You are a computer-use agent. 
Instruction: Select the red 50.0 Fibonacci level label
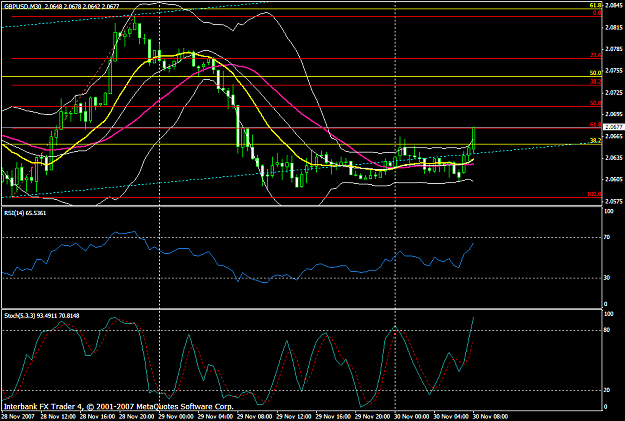coord(596,103)
